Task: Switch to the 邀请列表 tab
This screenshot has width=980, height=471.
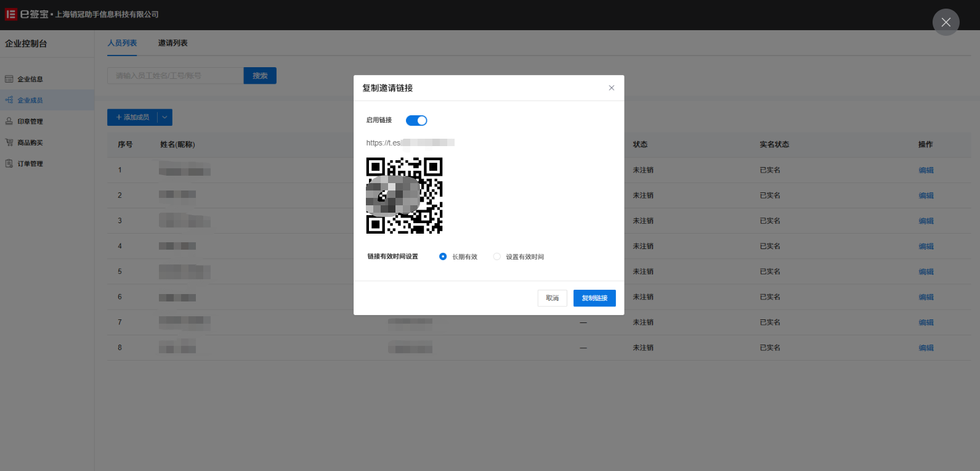Action: 172,43
